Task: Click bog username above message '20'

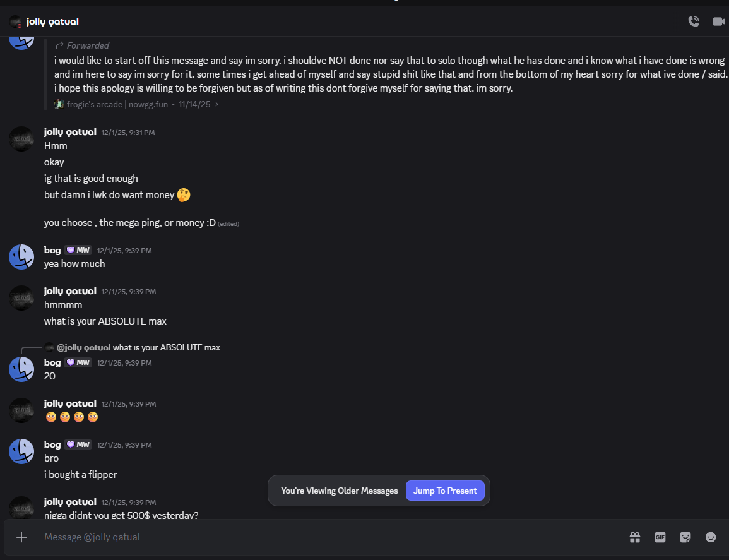Action: 52,362
